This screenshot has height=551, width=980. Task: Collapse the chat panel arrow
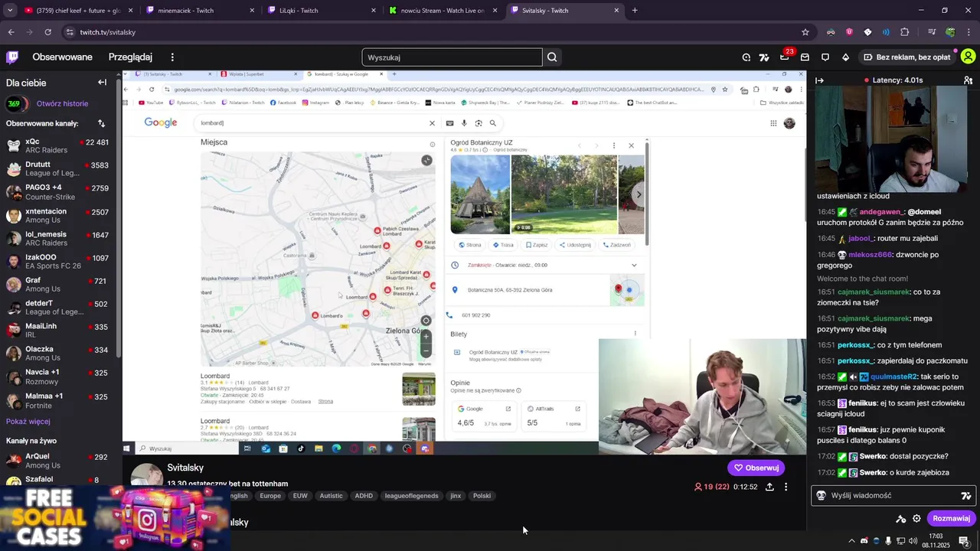point(820,80)
